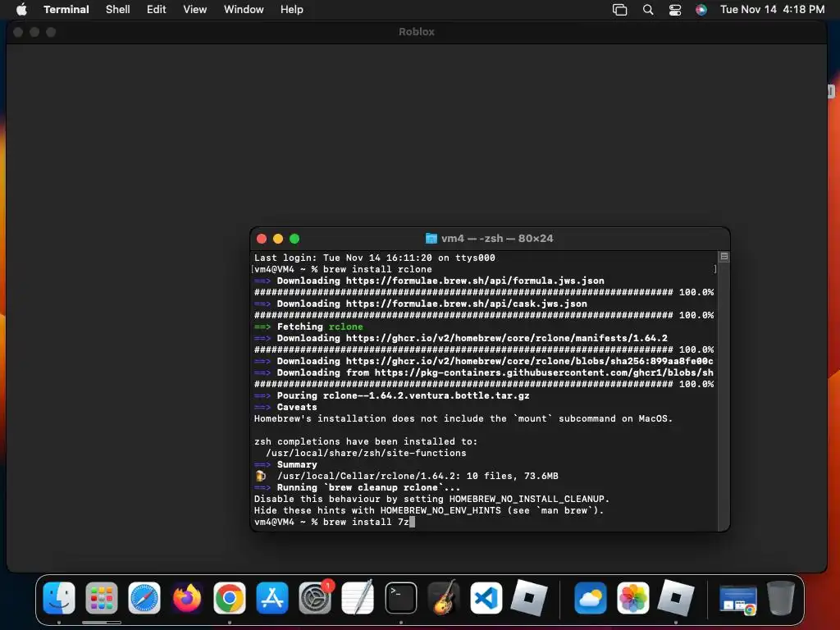840x630 pixels.
Task: Click the HOMEBREW_NO_INSTALL_CLEANUP hint line
Action: [431, 500]
